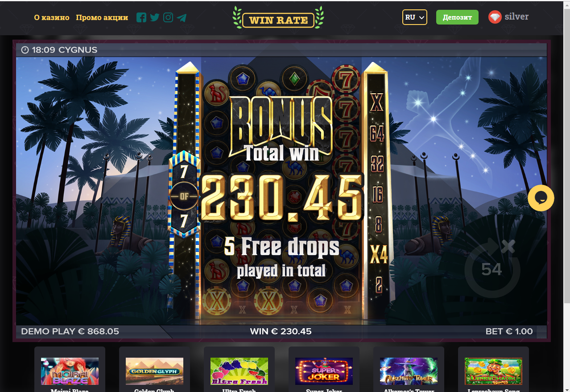Click the green Депозит button
Viewport: 570px width, 392px height.
coord(457,17)
